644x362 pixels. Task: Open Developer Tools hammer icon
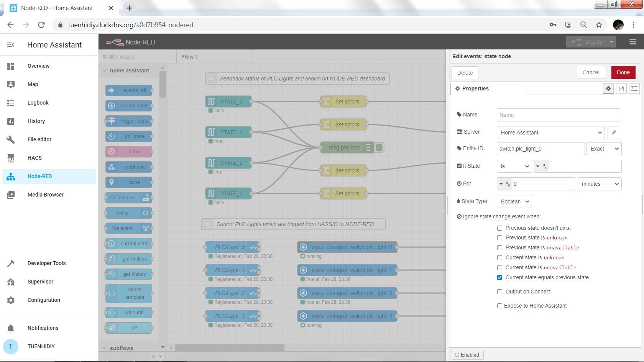(11, 263)
